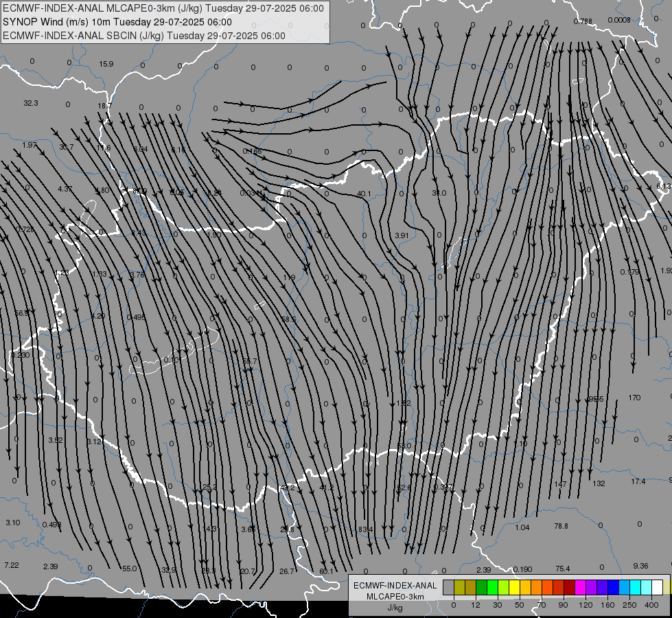
Task: Click the 75.4 map value
Action: click(x=563, y=569)
